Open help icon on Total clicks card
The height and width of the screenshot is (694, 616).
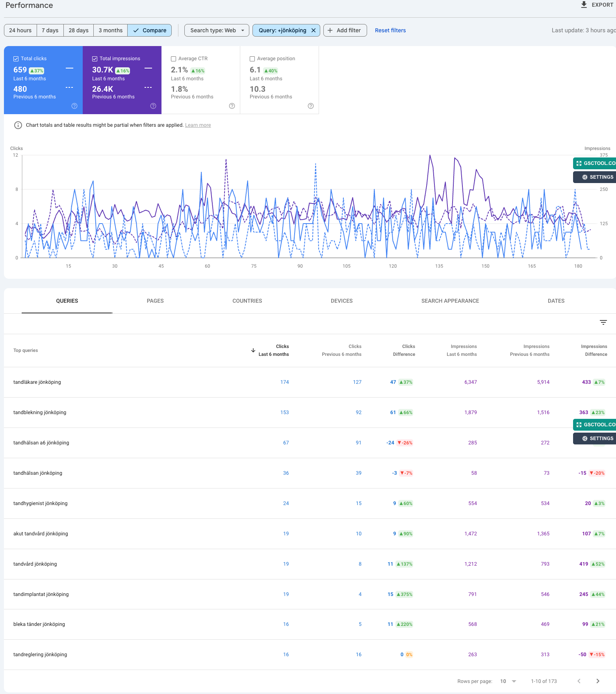point(74,106)
